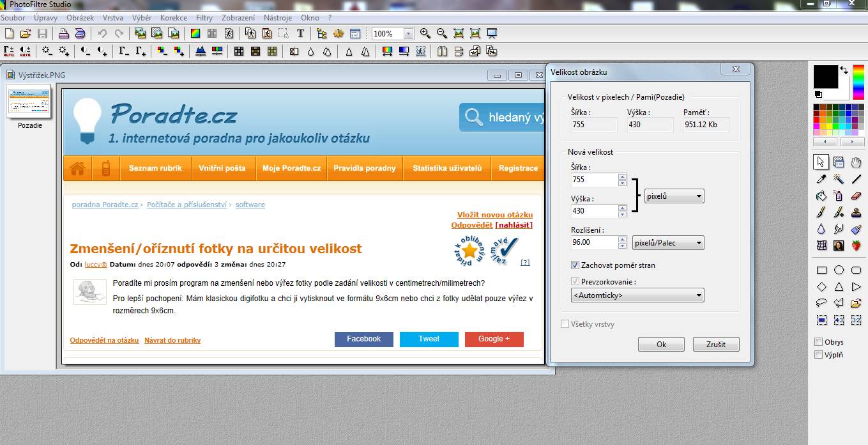Open the histogram levels icon
Image resolution: width=868 pixels, height=445 pixels.
point(201,51)
